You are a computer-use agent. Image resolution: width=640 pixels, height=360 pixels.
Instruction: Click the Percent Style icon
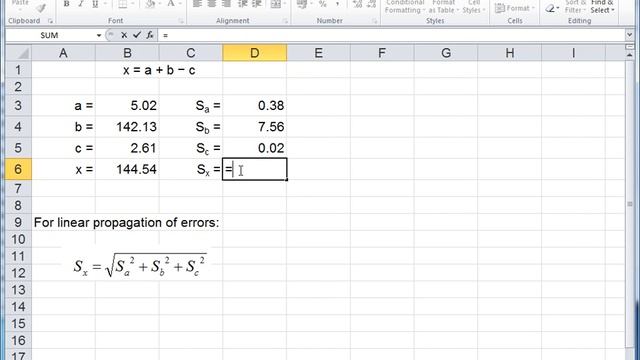click(322, 4)
